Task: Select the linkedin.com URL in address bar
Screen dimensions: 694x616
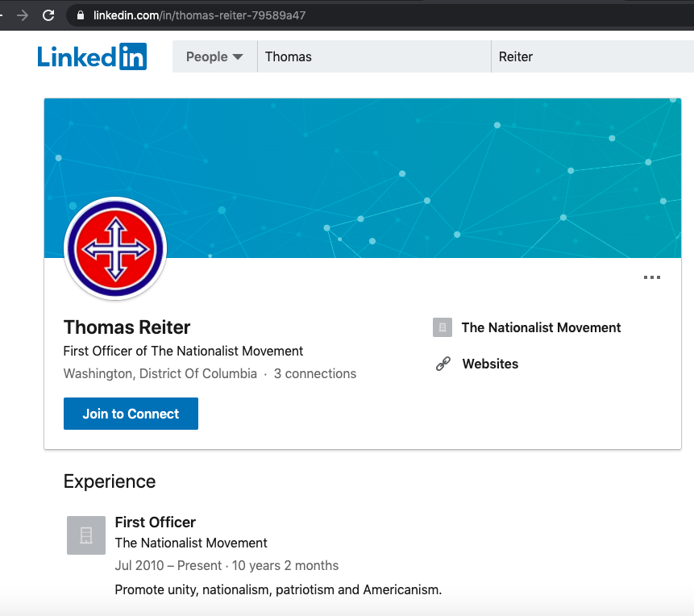Action: (x=199, y=15)
